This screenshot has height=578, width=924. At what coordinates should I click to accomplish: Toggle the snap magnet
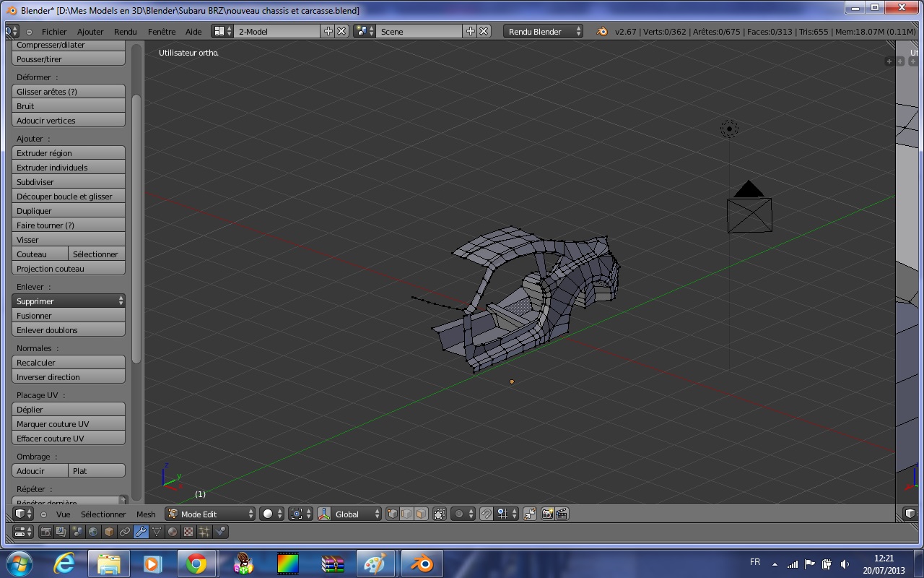(487, 514)
